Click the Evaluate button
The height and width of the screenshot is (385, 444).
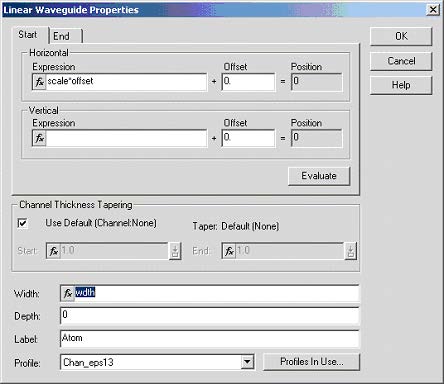[x=319, y=176]
